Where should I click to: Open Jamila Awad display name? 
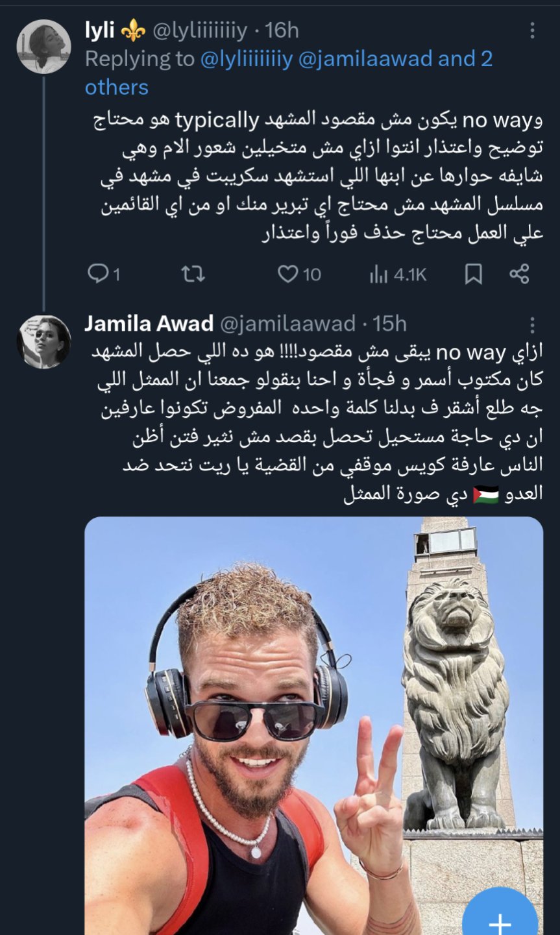click(149, 323)
